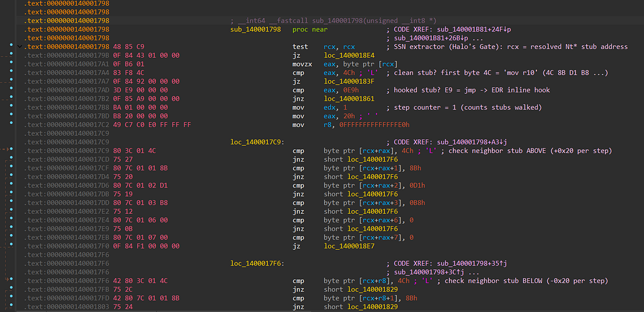The width and height of the screenshot is (644, 312).
Task: Select the 0B8h immediate value
Action: tap(416, 203)
